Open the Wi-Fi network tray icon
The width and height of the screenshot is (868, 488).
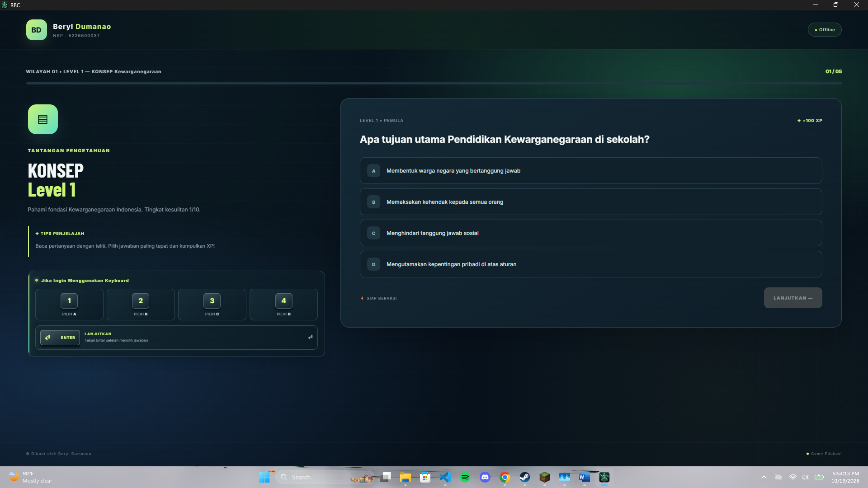click(x=793, y=477)
